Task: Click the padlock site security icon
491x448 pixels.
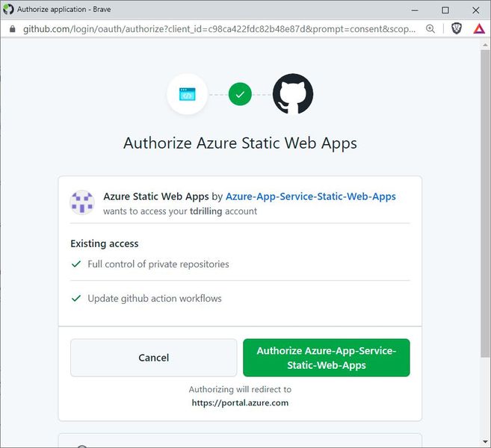Action: click(x=12, y=29)
